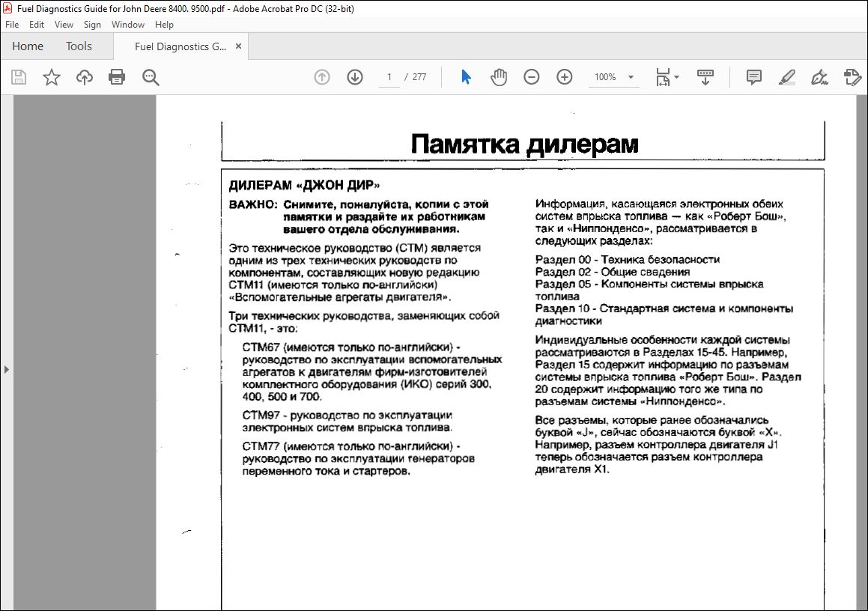Open the File menu
Image resolution: width=868 pixels, height=611 pixels.
pyautogui.click(x=12, y=25)
